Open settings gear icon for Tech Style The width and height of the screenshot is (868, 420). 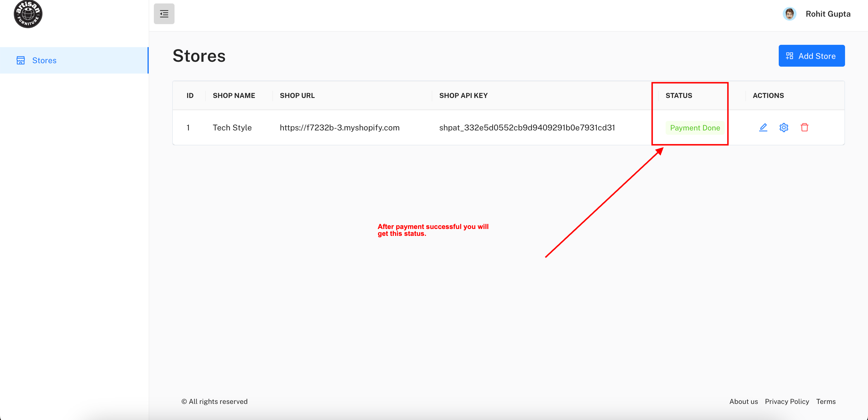[784, 128]
